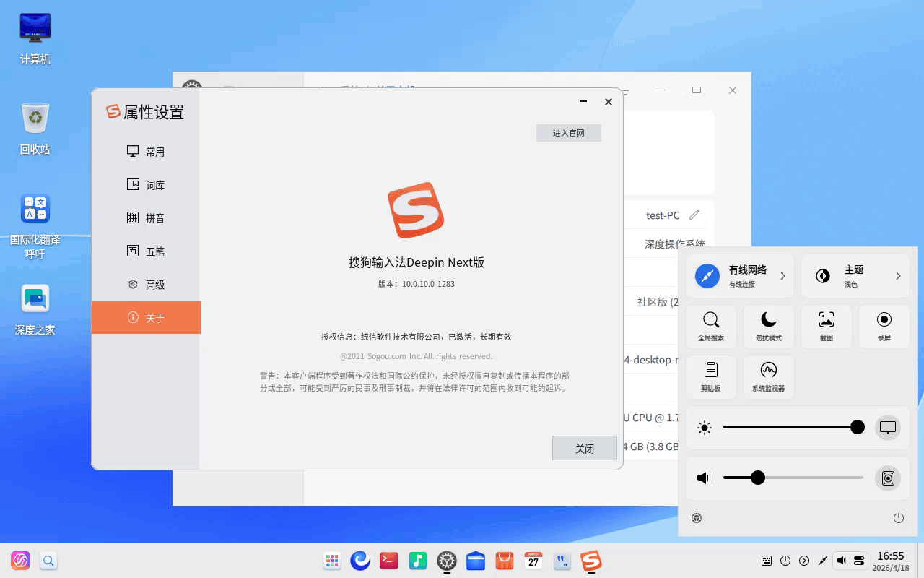Image resolution: width=924 pixels, height=578 pixels.
Task: Select 五笔 settings in the sidebar
Action: 154,251
